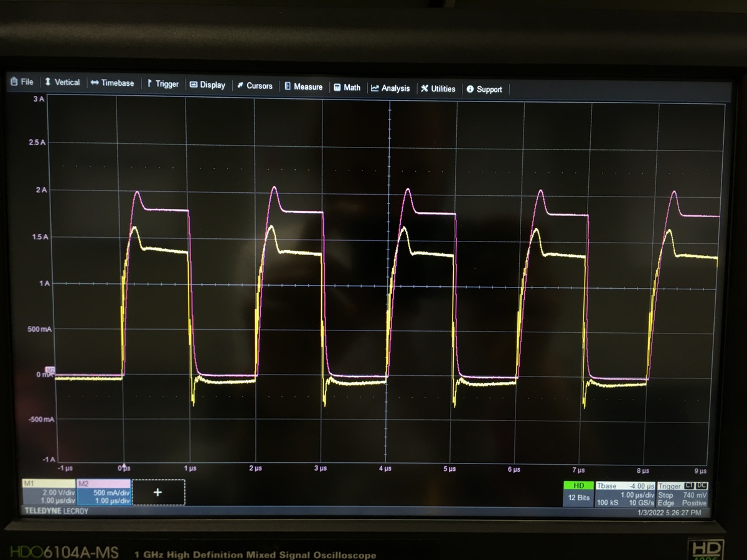Open the Timebase menu
This screenshot has height=560, width=747.
click(x=112, y=83)
